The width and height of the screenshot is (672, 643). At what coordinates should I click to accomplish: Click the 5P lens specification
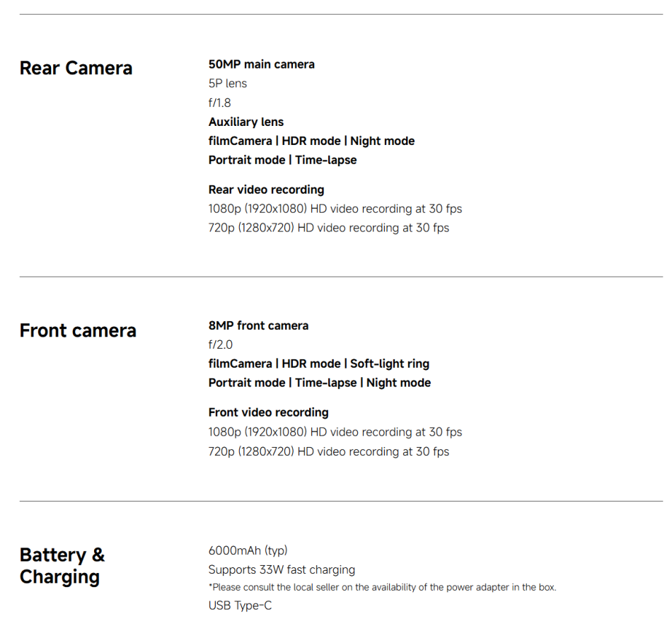(x=227, y=83)
